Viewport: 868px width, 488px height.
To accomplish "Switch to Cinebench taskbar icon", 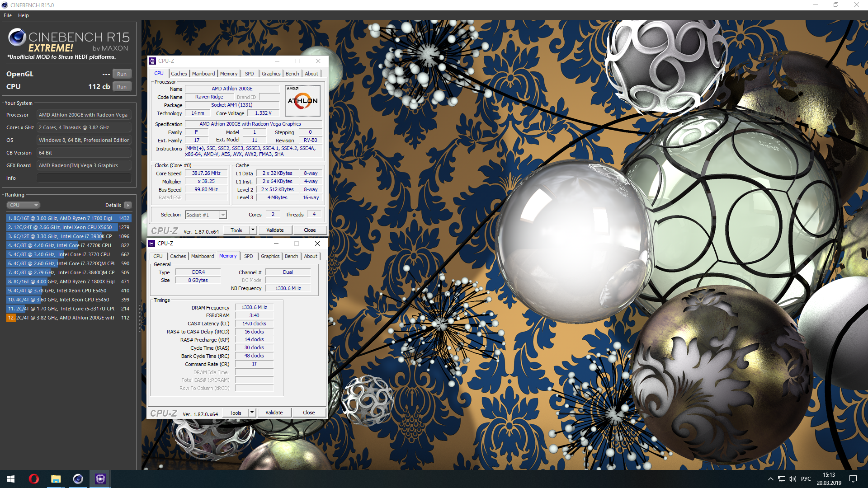I will pyautogui.click(x=78, y=479).
